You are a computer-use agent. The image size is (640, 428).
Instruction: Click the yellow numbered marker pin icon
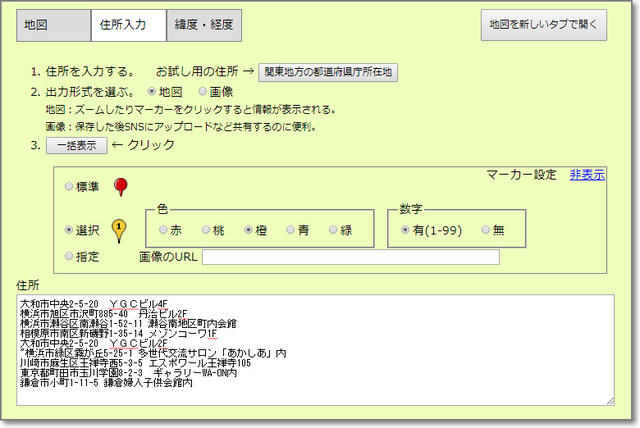(120, 229)
